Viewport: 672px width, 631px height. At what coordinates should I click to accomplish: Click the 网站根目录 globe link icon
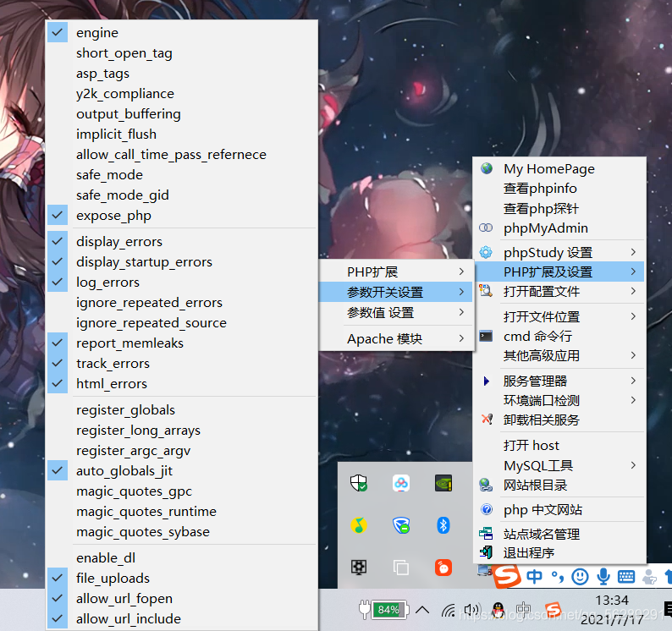pyautogui.click(x=486, y=485)
